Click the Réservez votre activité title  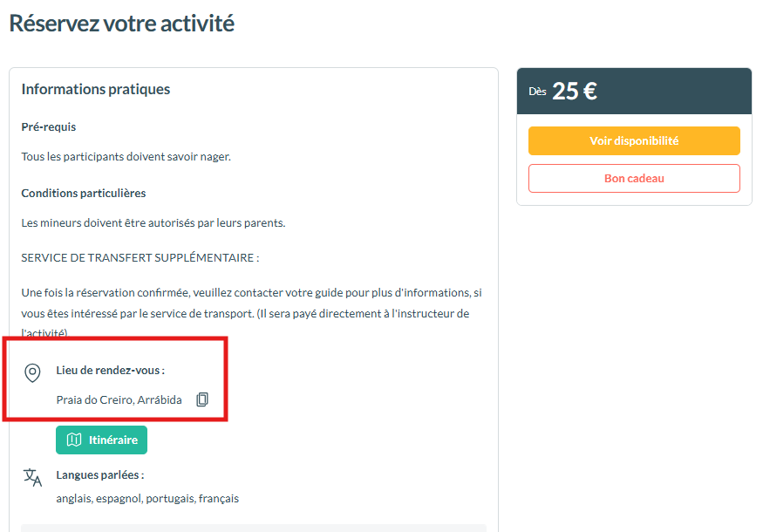121,24
